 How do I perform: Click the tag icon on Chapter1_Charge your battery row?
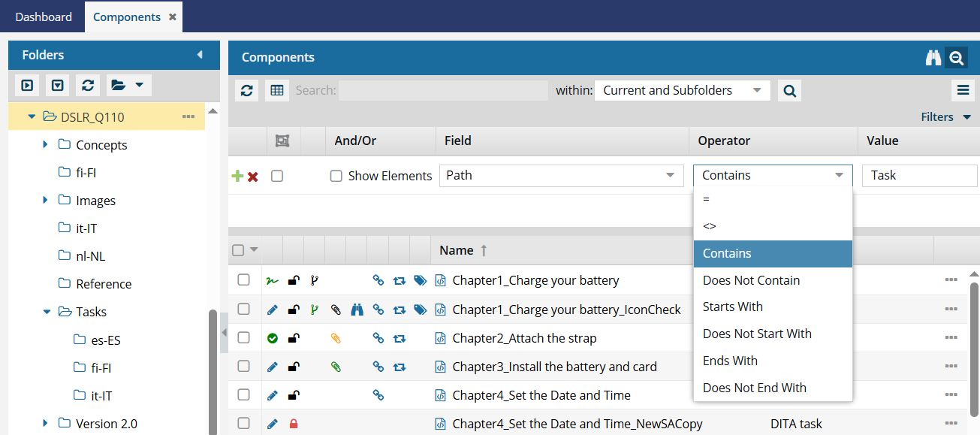coord(421,280)
